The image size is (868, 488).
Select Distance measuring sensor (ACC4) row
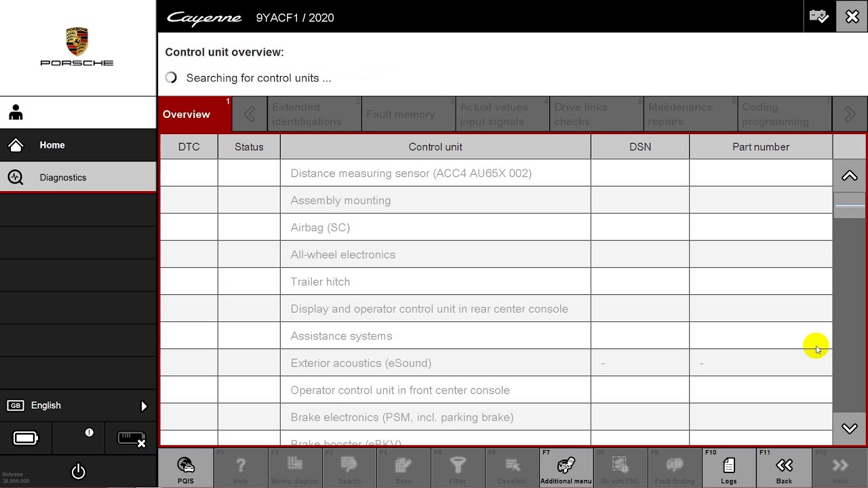(496, 173)
